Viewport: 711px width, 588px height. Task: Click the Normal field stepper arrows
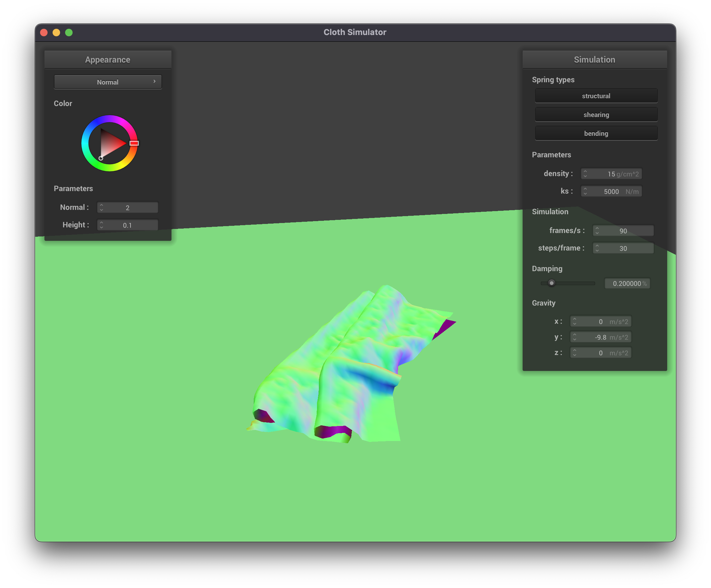[102, 207]
